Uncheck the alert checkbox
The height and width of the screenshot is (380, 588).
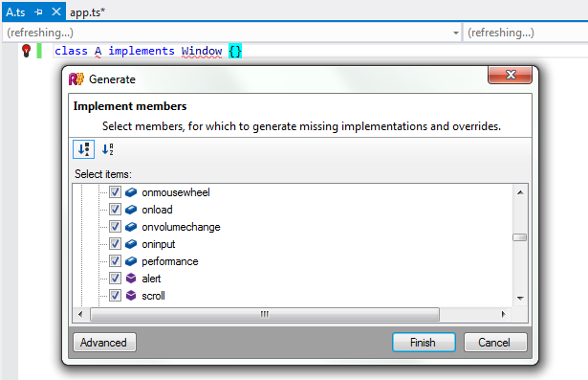(115, 279)
